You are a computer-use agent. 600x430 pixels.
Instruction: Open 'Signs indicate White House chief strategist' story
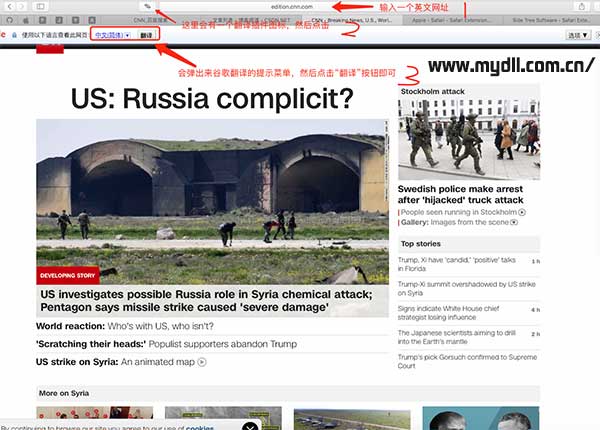pos(448,313)
